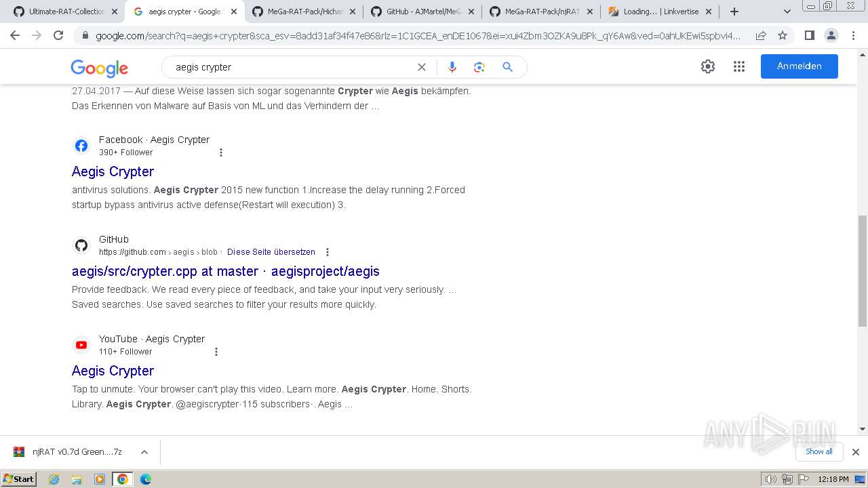This screenshot has width=868, height=488.
Task: Expand njRAT download item options
Action: (x=144, y=452)
